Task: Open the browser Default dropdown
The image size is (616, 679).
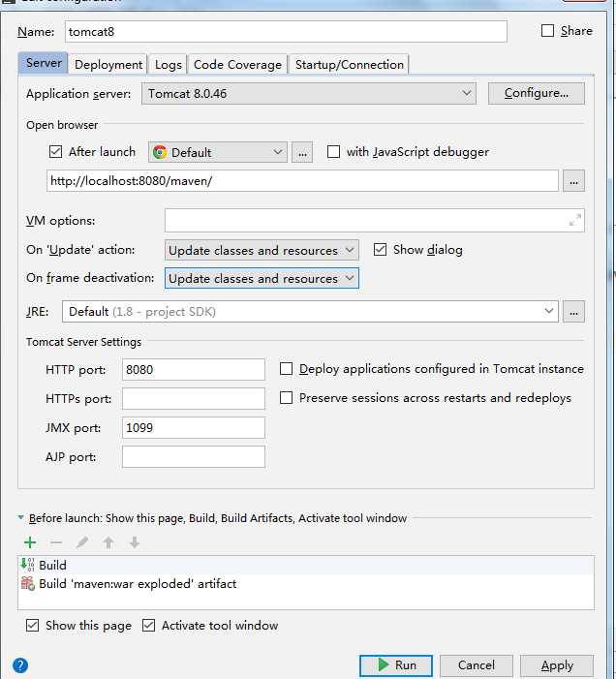Action: click(218, 152)
